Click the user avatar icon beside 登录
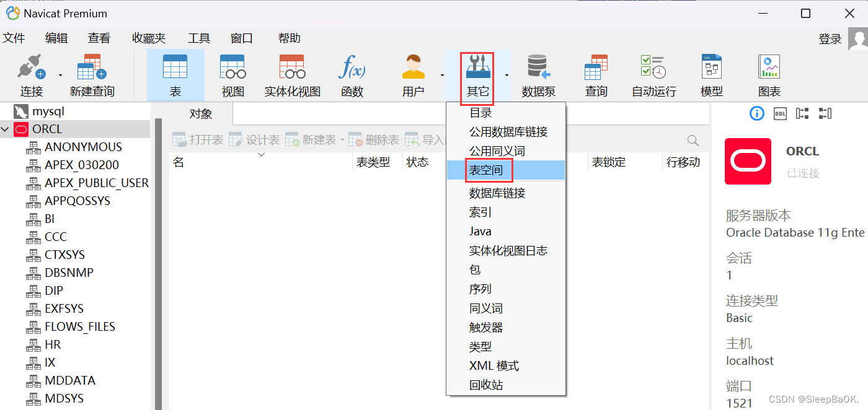868x410 pixels. (x=858, y=39)
